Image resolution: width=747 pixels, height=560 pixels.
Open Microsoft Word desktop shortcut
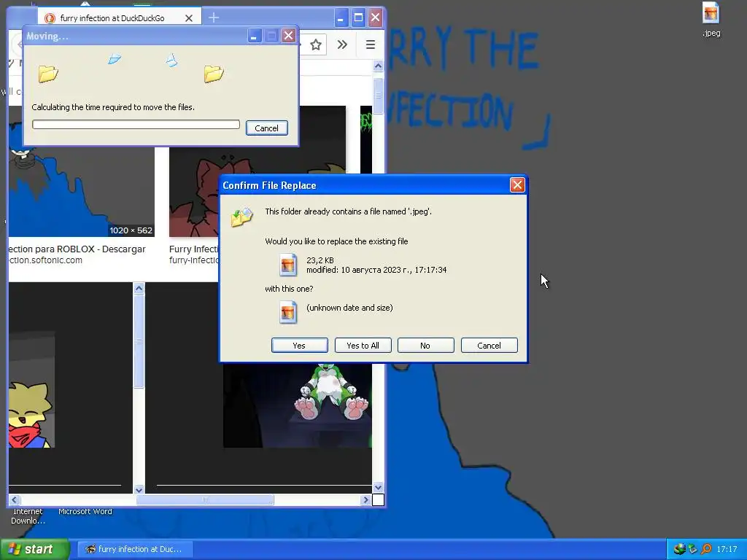[85, 511]
